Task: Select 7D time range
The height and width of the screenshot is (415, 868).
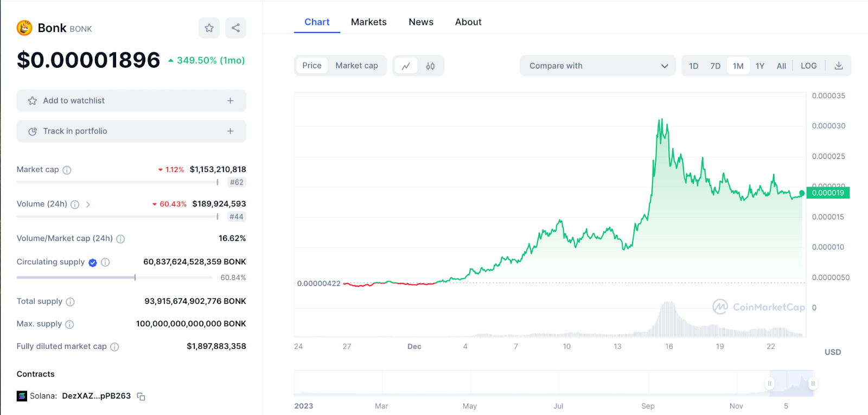Action: coord(716,66)
